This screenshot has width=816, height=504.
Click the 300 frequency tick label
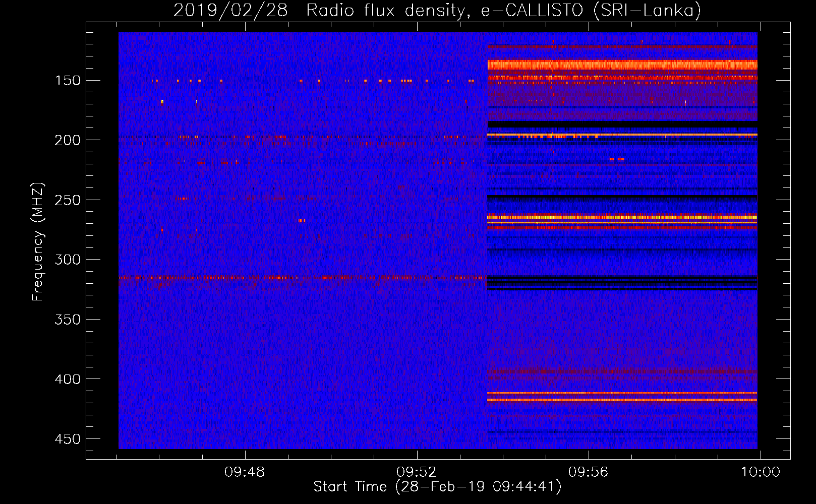[x=68, y=260]
